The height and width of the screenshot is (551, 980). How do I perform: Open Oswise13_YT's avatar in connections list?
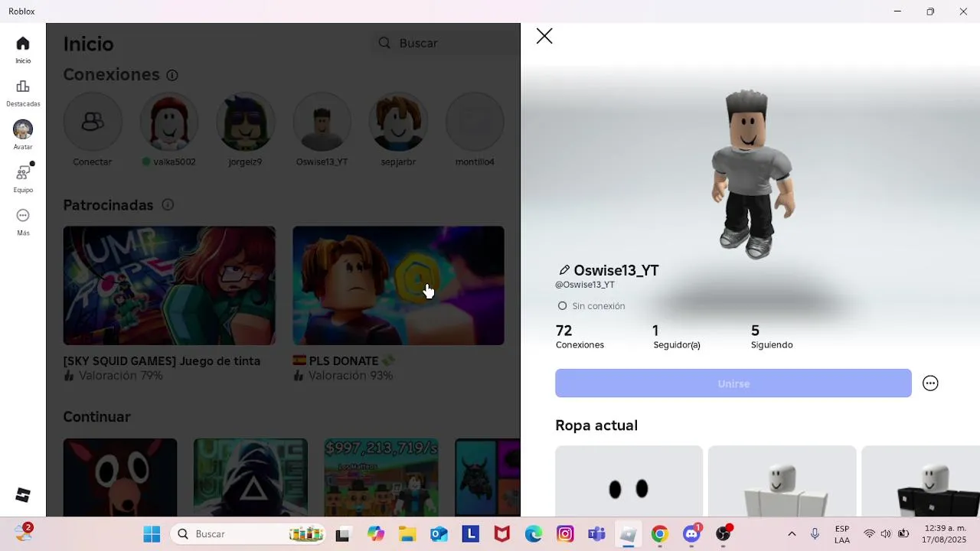pos(322,122)
